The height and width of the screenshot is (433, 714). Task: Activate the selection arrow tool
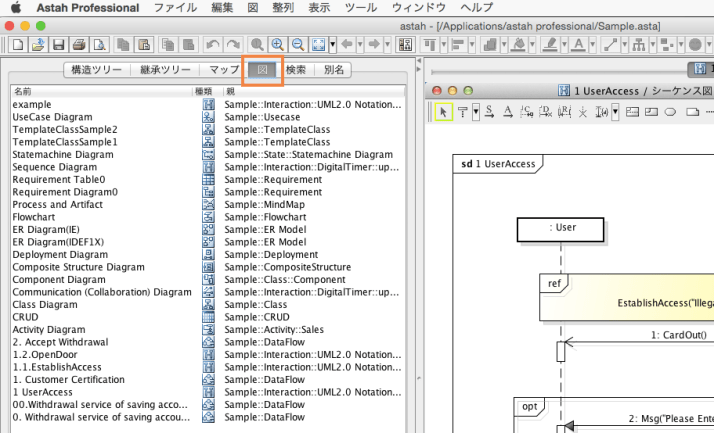tap(444, 111)
